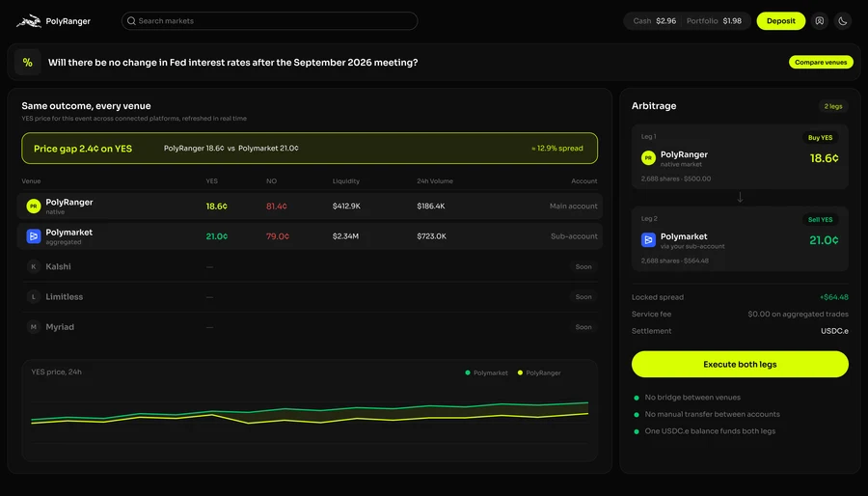Click 2,688 shares · $500.00 text

(x=676, y=179)
